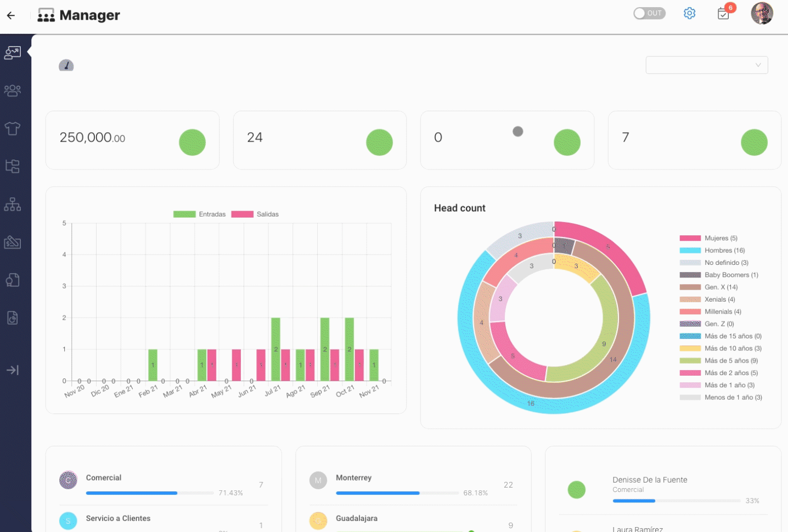Open the employees group sidebar icon
The image size is (788, 532).
pos(13,90)
